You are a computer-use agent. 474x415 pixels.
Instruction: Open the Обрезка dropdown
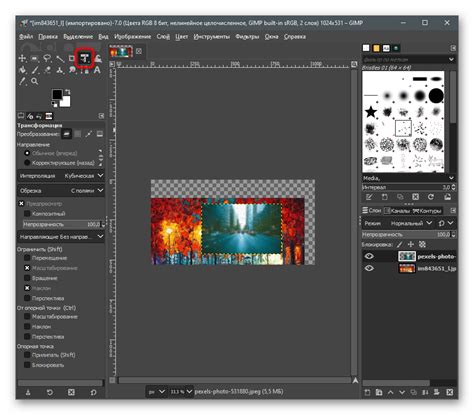pyautogui.click(x=61, y=191)
